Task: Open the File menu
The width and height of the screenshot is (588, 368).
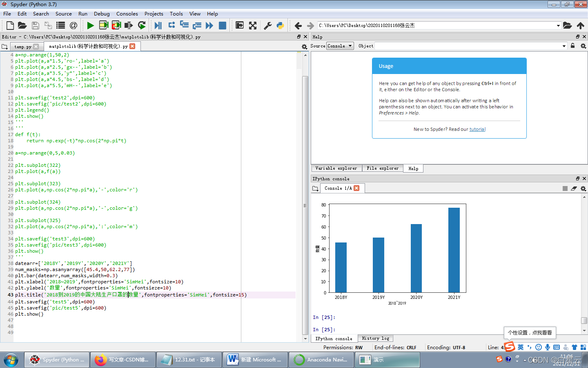Action: click(x=7, y=13)
